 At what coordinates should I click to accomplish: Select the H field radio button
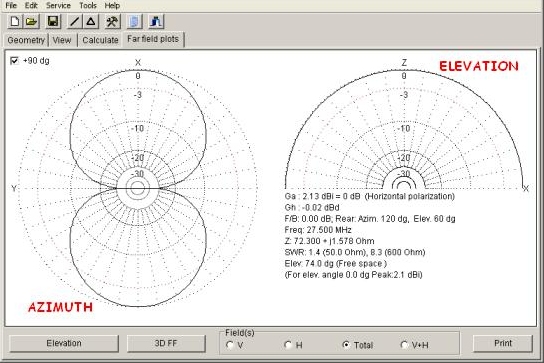288,345
